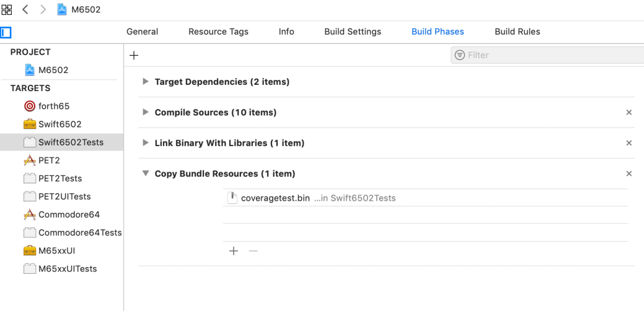644x311 pixels.
Task: Switch to the Build Settings tab
Action: [353, 32]
